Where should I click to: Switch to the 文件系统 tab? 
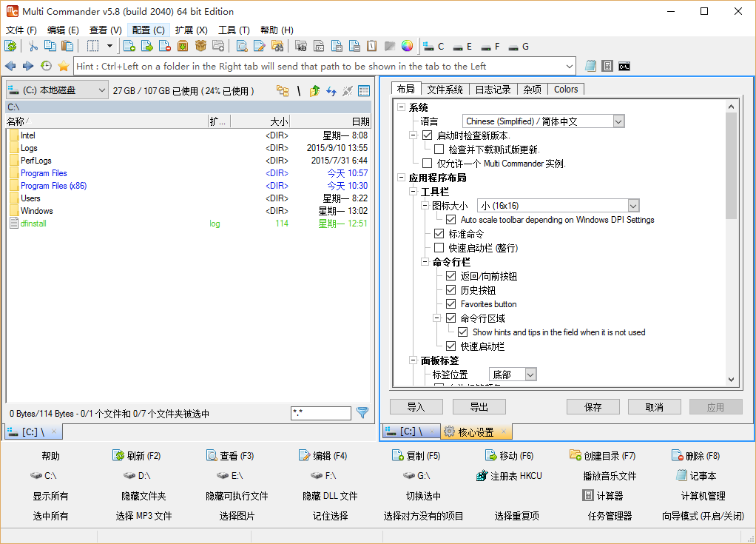[x=445, y=90]
